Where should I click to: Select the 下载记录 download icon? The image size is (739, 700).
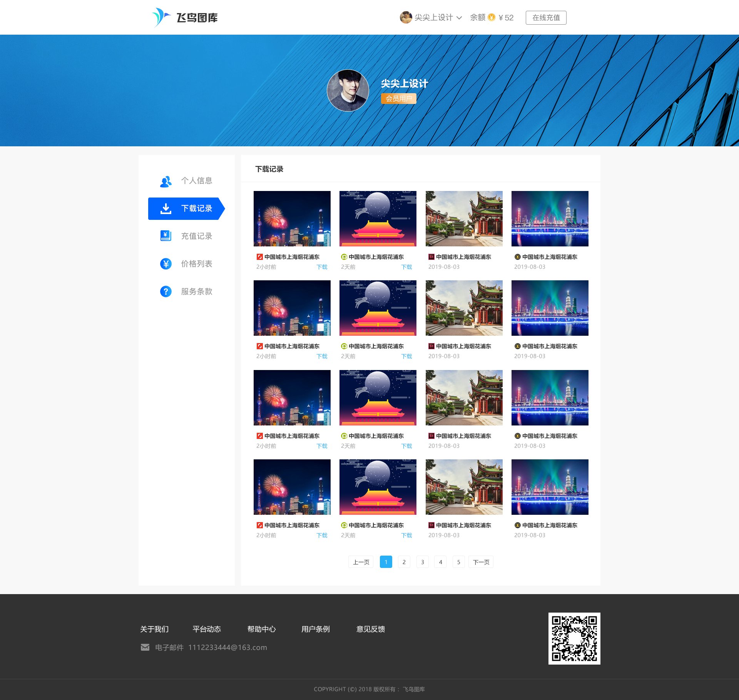[x=166, y=208]
